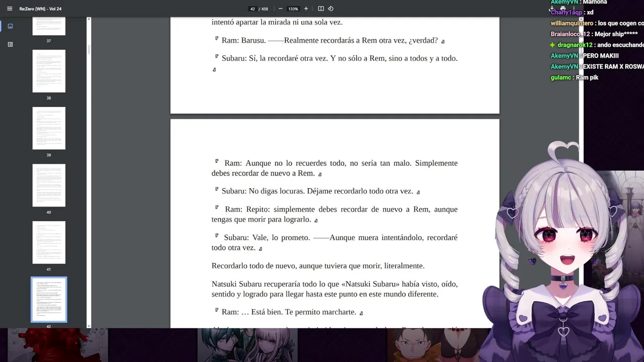Show thumbnails view in the sidebar
Viewport: 644px width, 362px height.
pos(10,26)
